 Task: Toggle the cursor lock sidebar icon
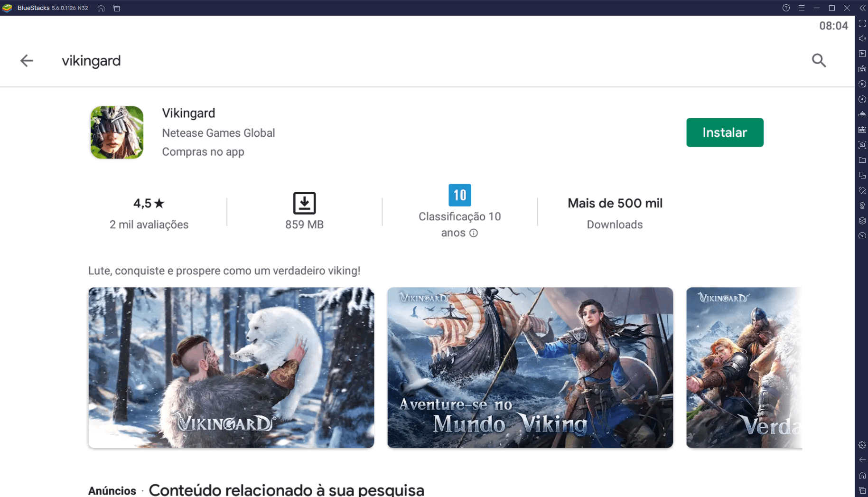862,54
